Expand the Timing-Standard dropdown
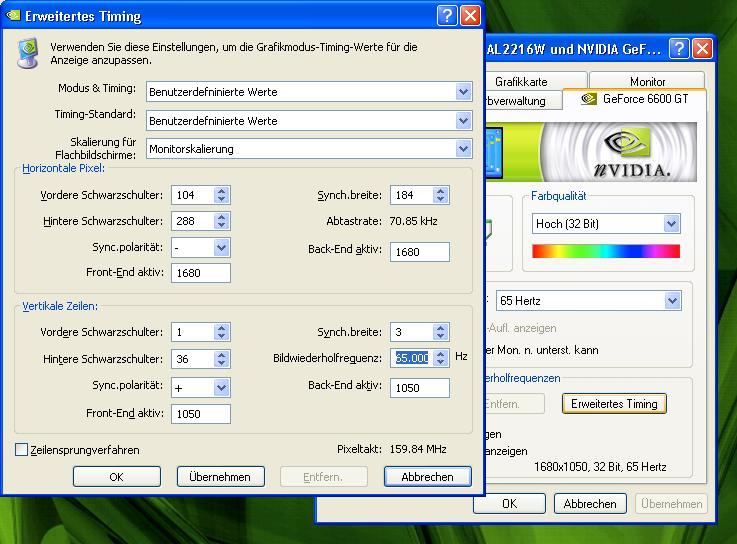 (x=463, y=120)
